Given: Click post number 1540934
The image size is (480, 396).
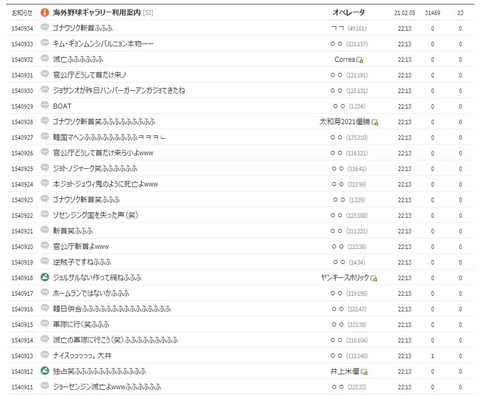Looking at the screenshot, I should pyautogui.click(x=22, y=29).
